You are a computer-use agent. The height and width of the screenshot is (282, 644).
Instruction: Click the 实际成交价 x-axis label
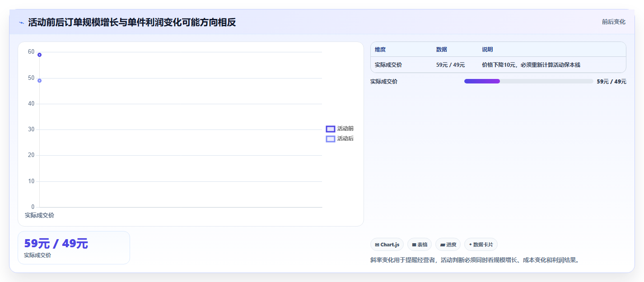click(39, 216)
